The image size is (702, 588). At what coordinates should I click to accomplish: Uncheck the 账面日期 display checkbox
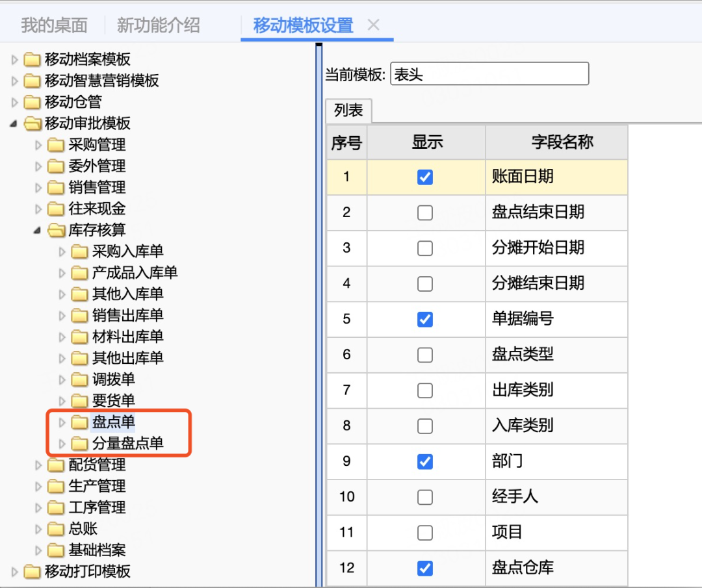[x=424, y=177]
